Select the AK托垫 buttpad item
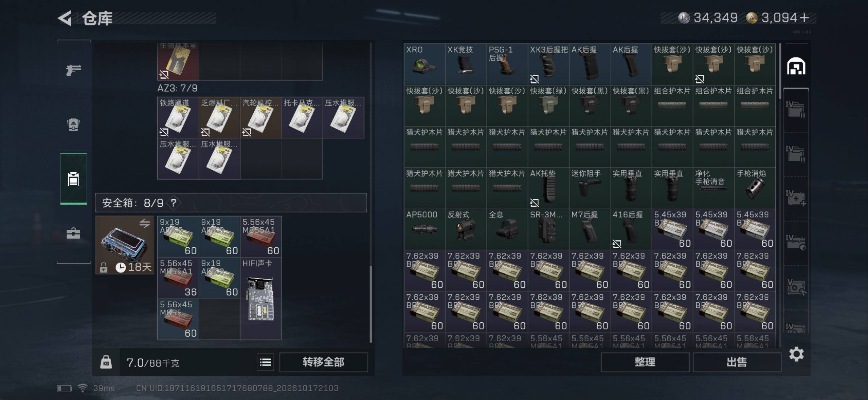 [548, 188]
